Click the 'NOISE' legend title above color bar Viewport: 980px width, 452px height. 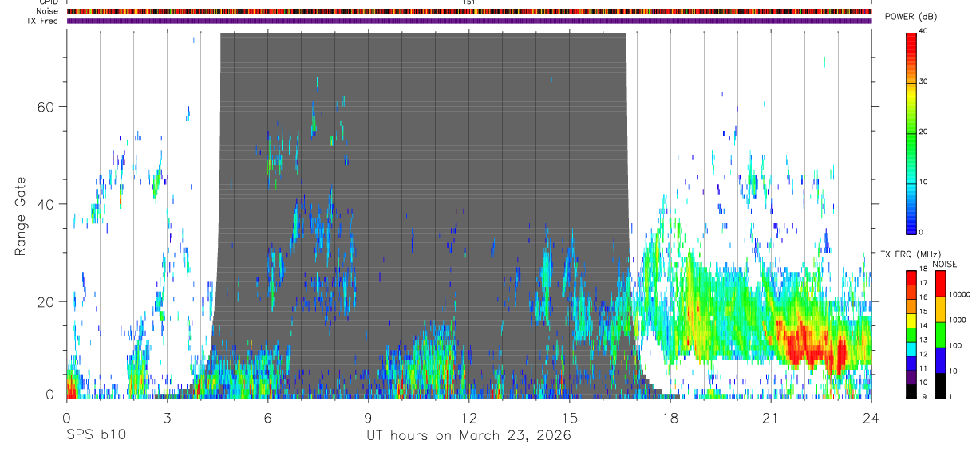click(944, 264)
